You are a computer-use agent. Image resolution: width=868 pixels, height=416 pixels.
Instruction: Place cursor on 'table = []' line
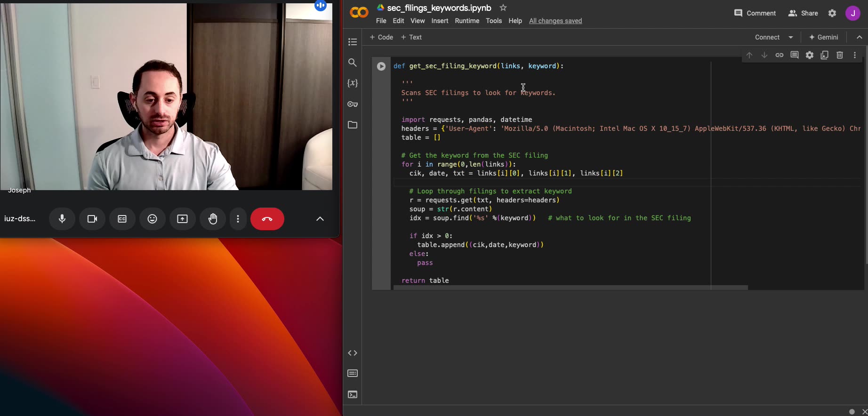click(421, 137)
